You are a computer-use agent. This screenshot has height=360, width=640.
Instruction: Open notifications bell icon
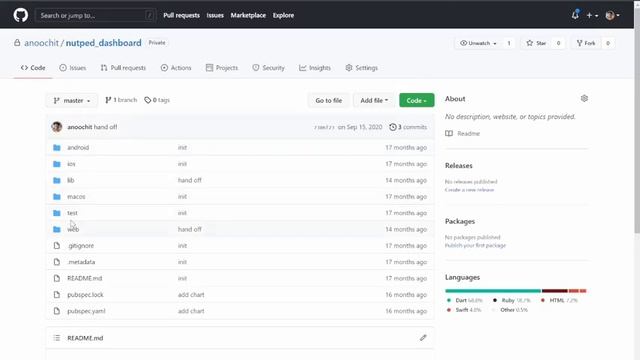pos(575,15)
